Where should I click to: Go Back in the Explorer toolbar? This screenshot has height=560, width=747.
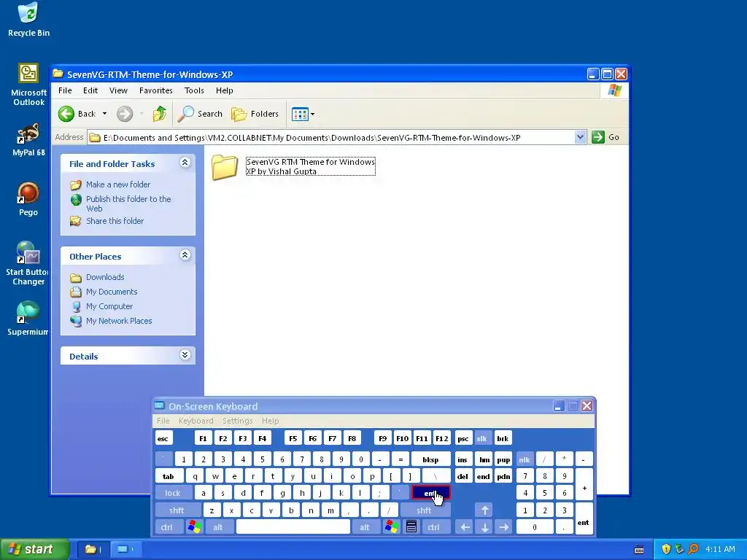[x=77, y=114]
